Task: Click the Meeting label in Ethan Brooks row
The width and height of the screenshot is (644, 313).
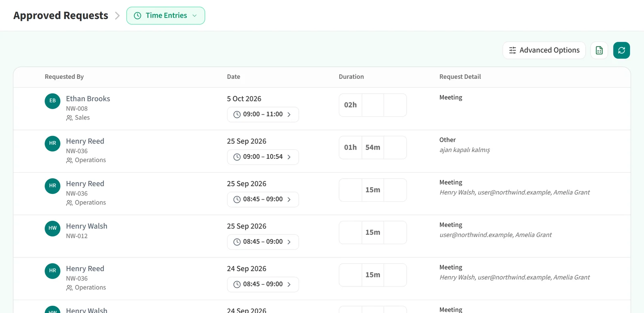Action: coord(451,98)
